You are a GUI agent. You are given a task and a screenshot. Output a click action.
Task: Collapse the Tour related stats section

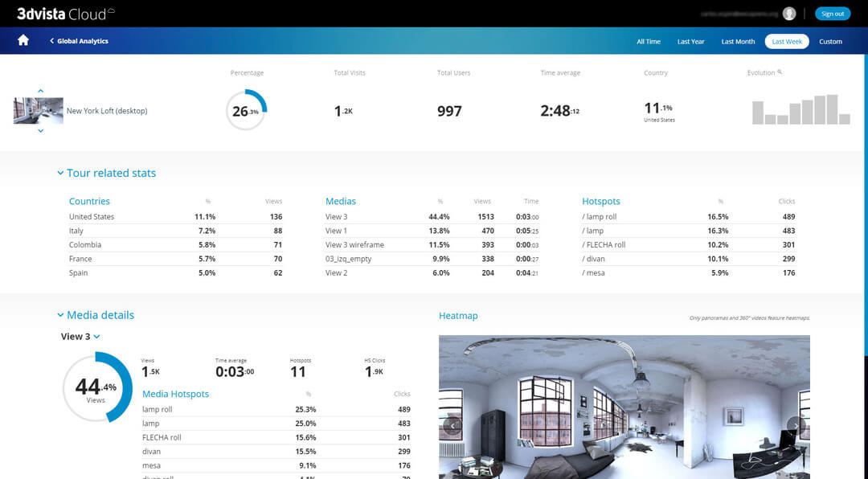click(x=60, y=173)
